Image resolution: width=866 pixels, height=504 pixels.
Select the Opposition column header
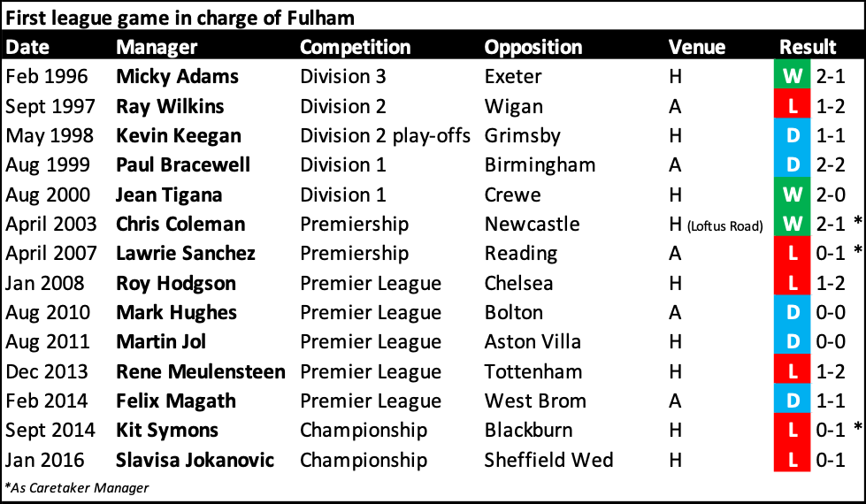click(533, 47)
